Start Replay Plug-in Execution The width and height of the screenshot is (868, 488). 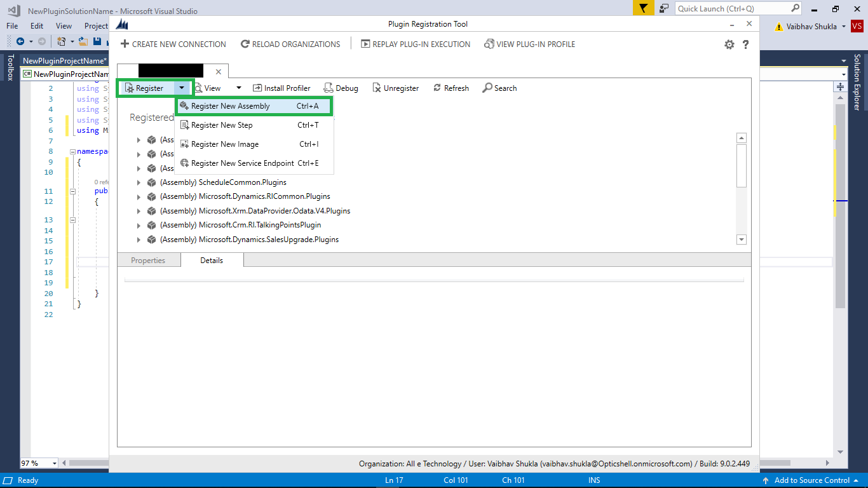[415, 44]
